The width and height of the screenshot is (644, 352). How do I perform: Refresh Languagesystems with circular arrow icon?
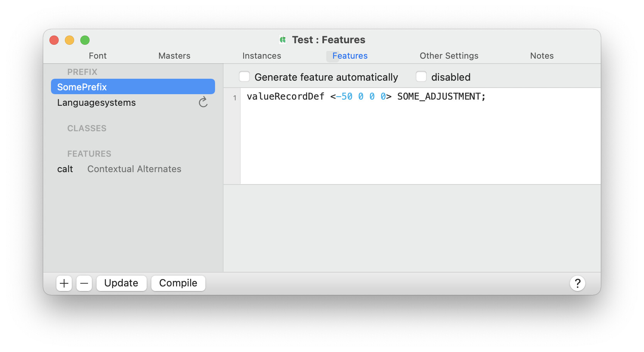pyautogui.click(x=203, y=102)
